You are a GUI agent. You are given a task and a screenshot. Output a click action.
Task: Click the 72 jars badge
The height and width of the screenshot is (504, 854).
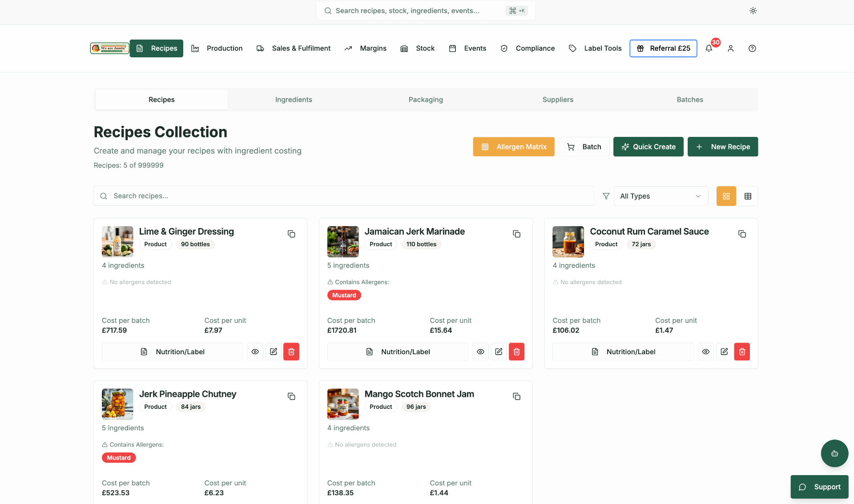[x=641, y=244]
